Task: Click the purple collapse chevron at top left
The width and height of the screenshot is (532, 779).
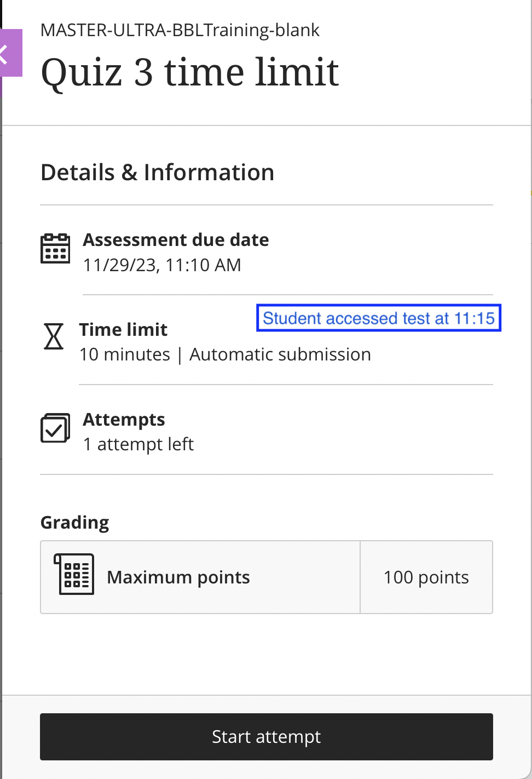Action: pyautogui.click(x=7, y=53)
